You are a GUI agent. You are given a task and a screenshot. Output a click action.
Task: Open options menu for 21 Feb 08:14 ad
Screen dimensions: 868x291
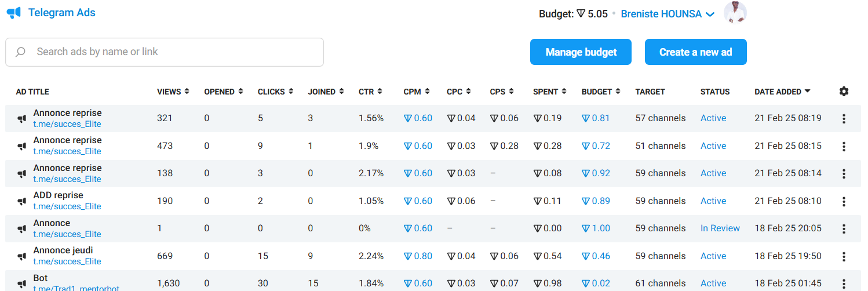pos(844,174)
